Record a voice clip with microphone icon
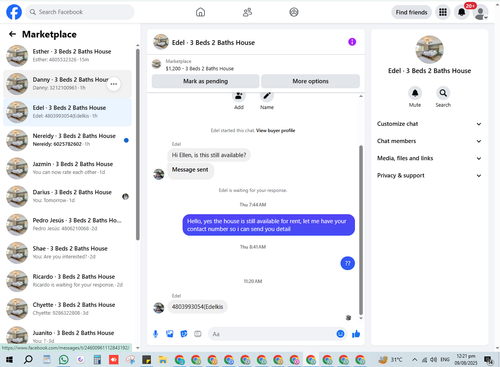500x367 pixels. [x=155, y=334]
